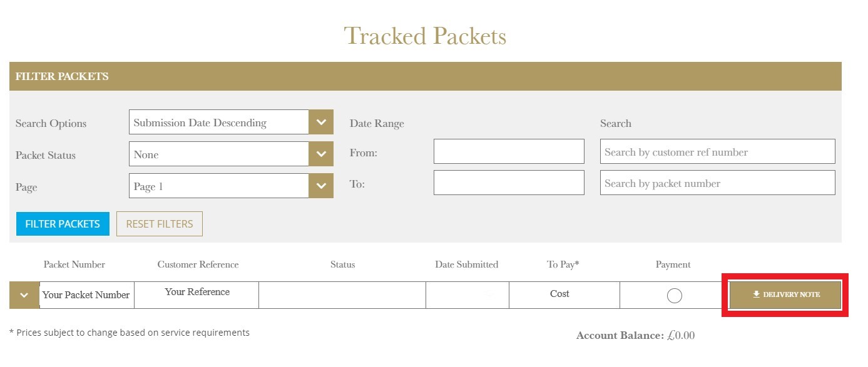Click the Packet Number column header
Image resolution: width=868 pixels, height=367 pixels.
(x=74, y=264)
